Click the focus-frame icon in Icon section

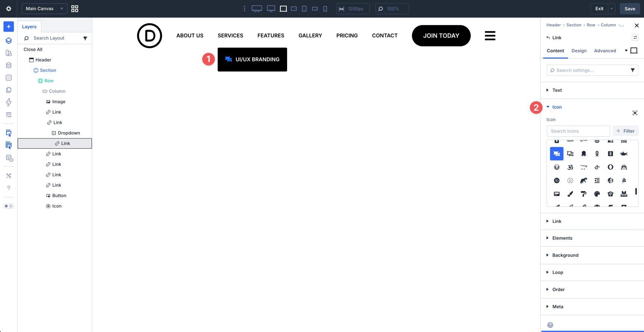(635, 113)
